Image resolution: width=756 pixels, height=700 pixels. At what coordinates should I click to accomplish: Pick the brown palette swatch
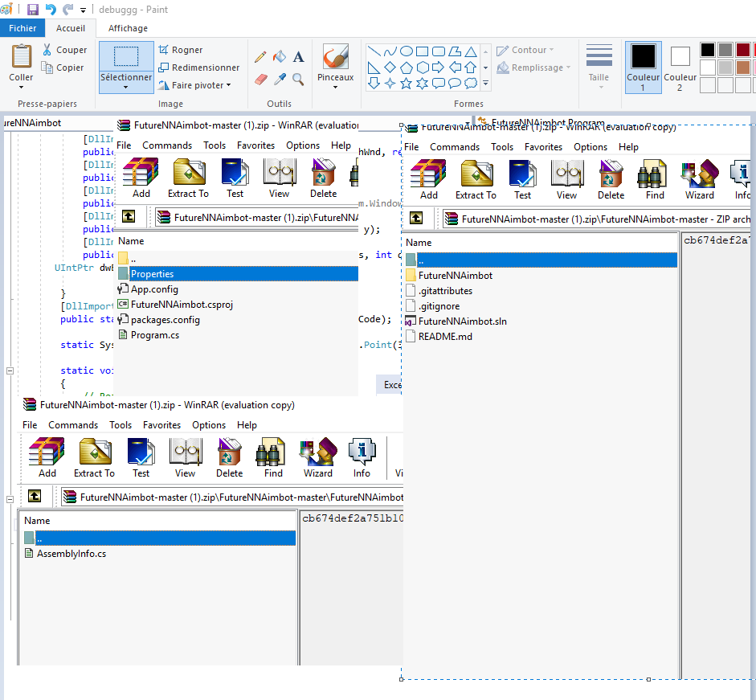pyautogui.click(x=743, y=67)
